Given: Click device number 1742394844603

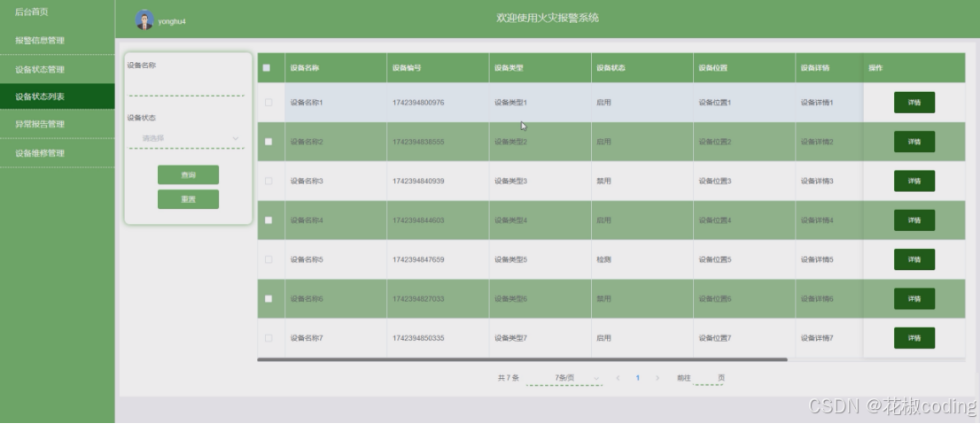Looking at the screenshot, I should [418, 220].
